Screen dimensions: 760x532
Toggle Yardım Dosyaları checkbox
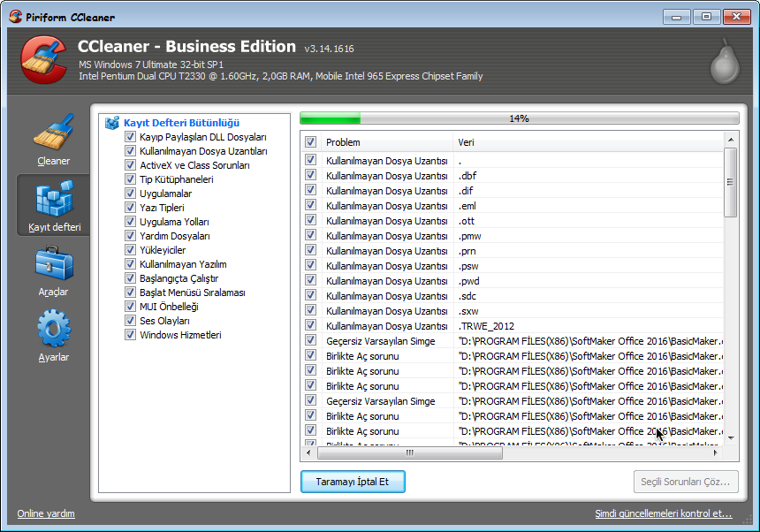(130, 235)
